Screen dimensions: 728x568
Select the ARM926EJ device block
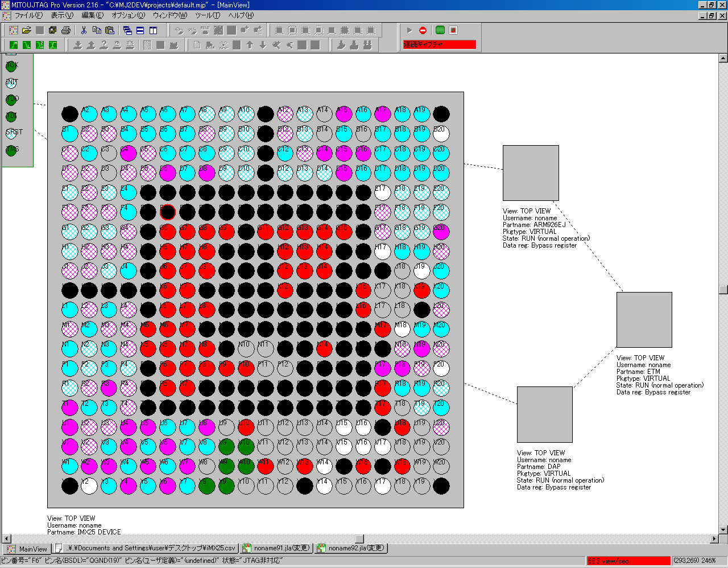point(530,173)
